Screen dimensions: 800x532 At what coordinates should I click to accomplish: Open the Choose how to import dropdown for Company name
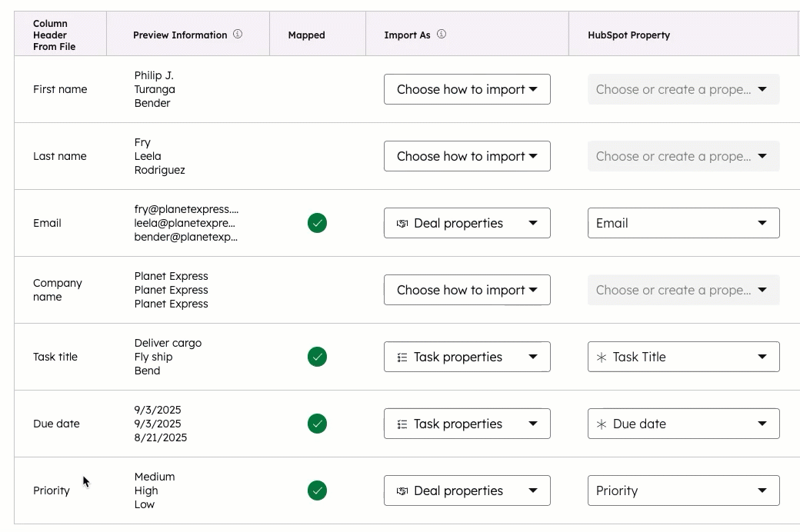(x=467, y=290)
